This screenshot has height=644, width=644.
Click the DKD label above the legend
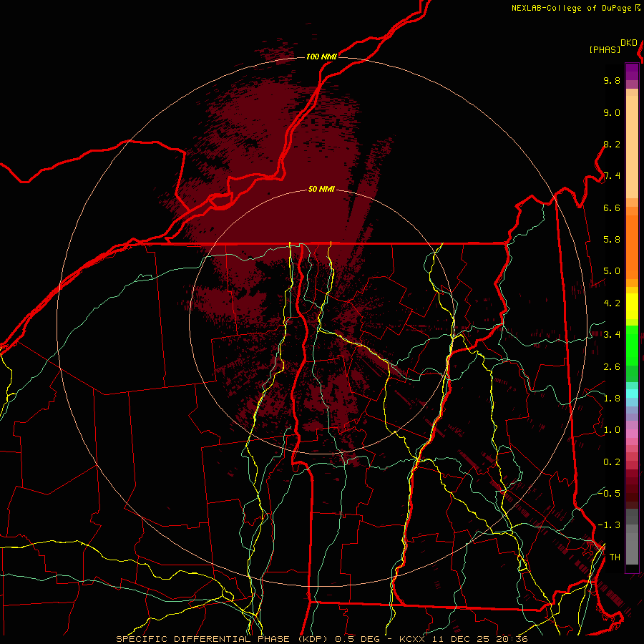pyautogui.click(x=629, y=43)
